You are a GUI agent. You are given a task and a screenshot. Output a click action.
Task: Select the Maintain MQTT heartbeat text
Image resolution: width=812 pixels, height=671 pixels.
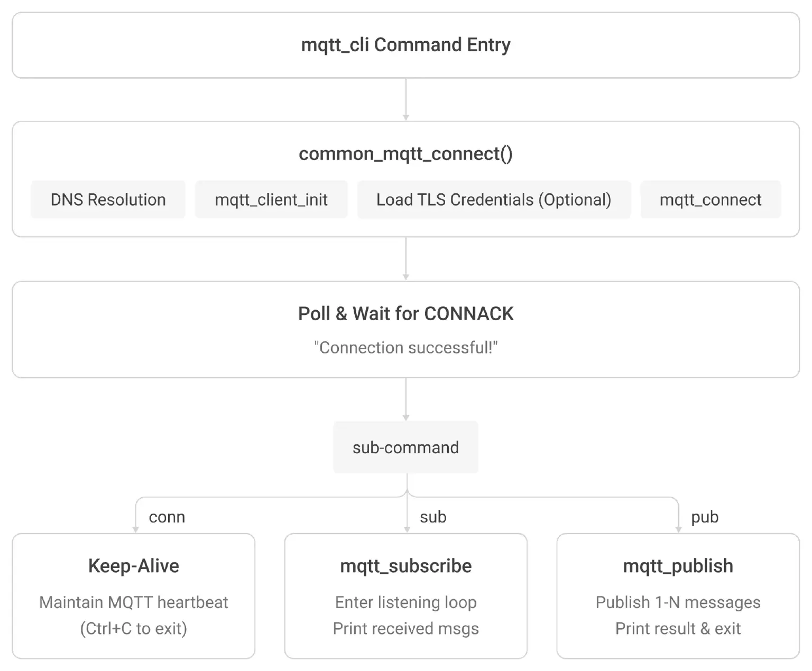(x=134, y=602)
